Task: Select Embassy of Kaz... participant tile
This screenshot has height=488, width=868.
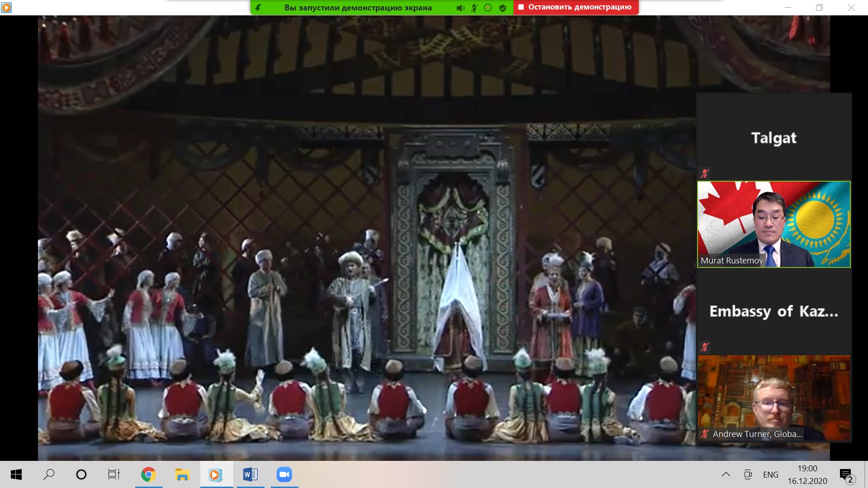Action: [774, 311]
